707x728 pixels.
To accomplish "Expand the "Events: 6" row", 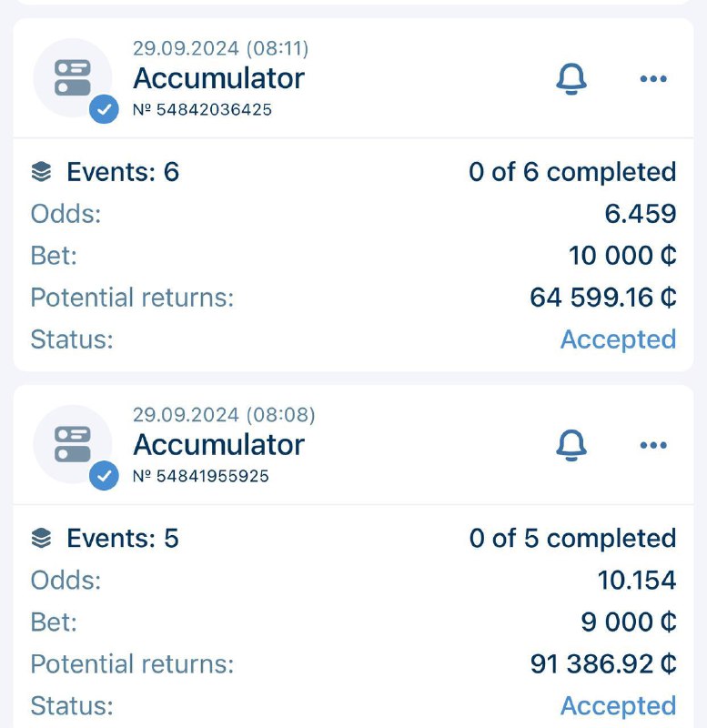I will point(123,172).
